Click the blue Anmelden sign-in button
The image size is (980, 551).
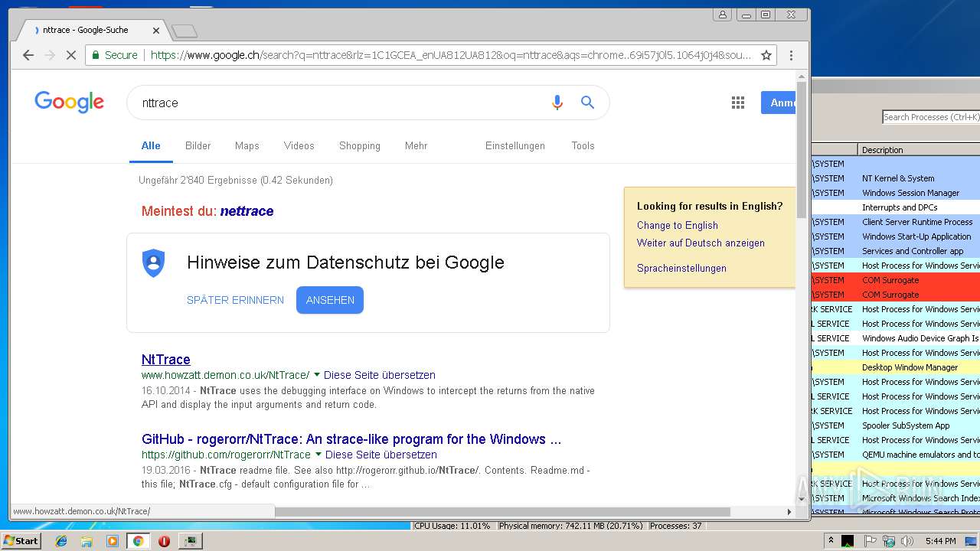point(779,103)
